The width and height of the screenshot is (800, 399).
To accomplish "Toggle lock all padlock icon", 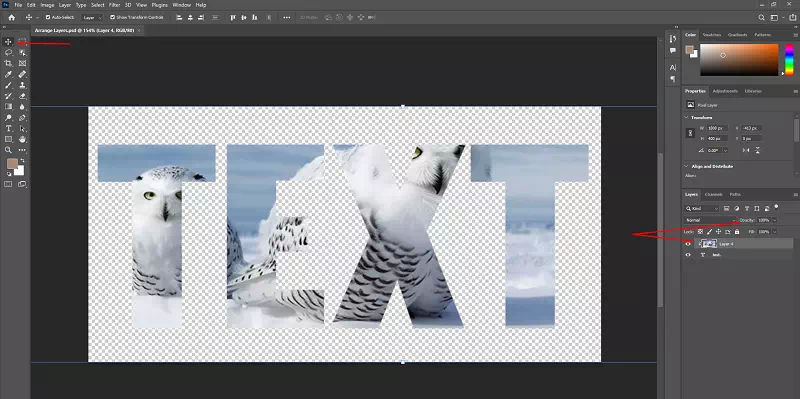I will pyautogui.click(x=737, y=232).
